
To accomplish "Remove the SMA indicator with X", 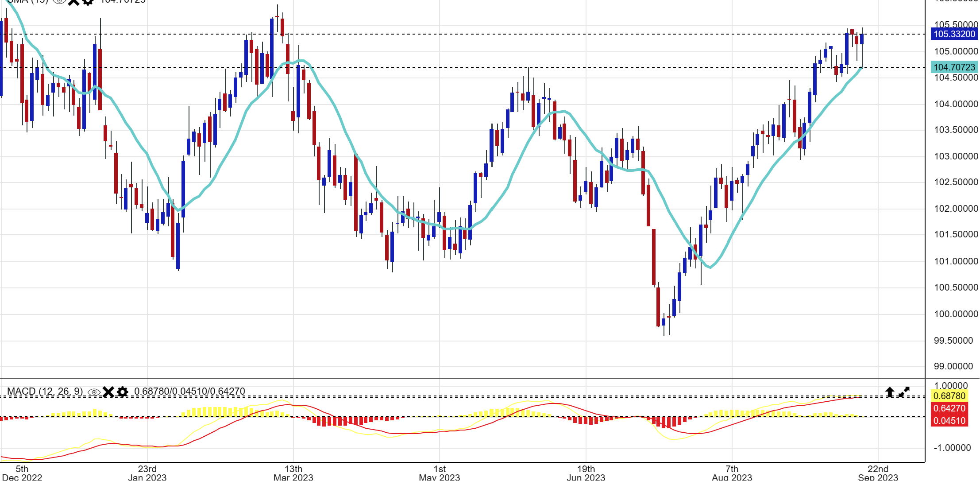I will [x=74, y=1].
